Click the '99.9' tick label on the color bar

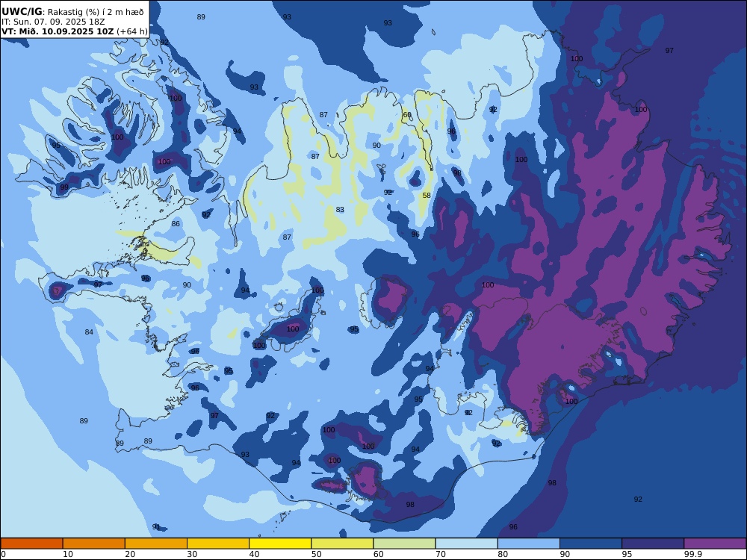click(692, 554)
